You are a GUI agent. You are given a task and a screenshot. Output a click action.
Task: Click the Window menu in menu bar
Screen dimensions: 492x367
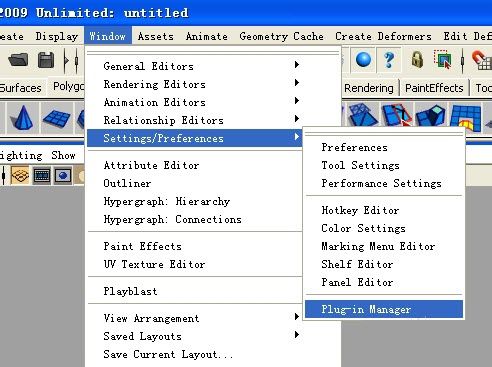(x=108, y=36)
